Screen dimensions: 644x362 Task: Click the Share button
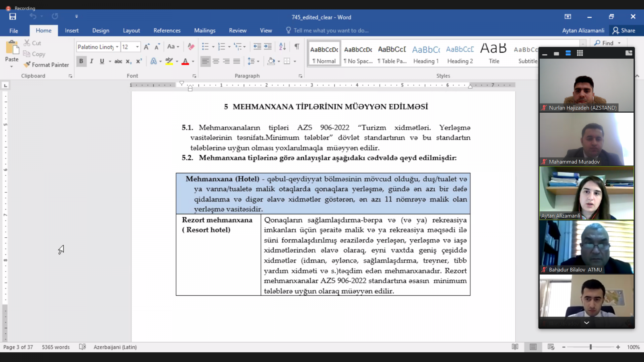pos(624,31)
